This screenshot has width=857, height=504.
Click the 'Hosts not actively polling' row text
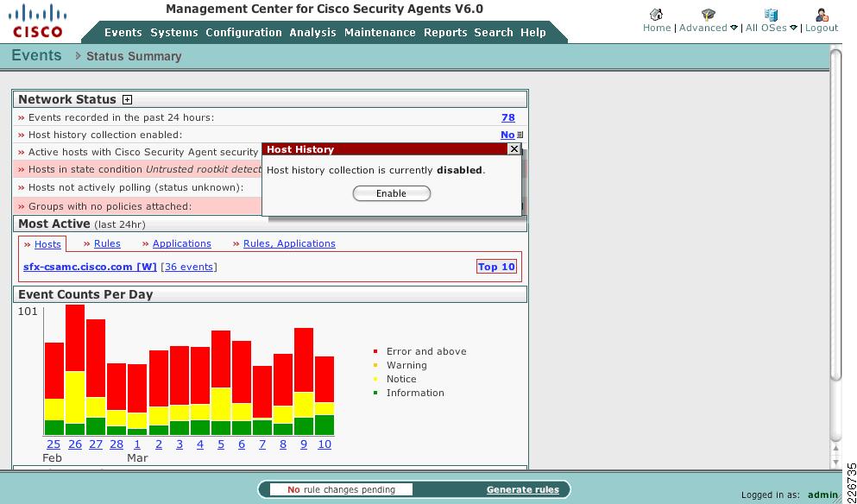[x=135, y=187]
